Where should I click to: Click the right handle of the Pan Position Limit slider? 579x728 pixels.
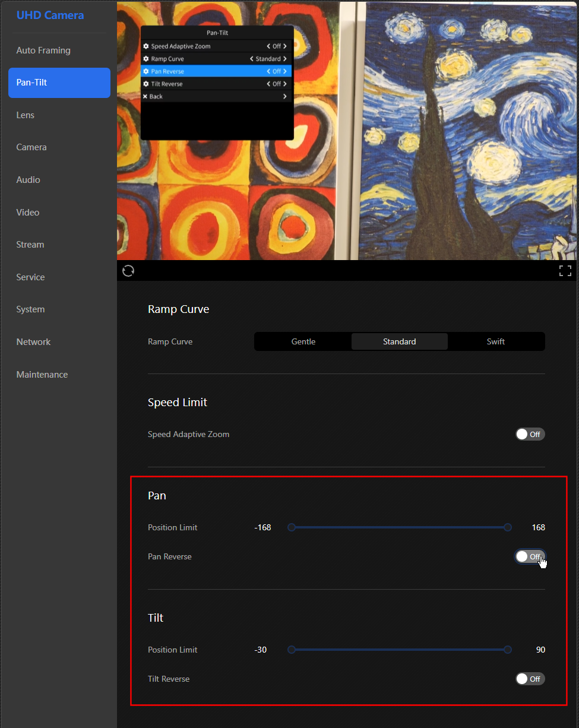point(508,527)
